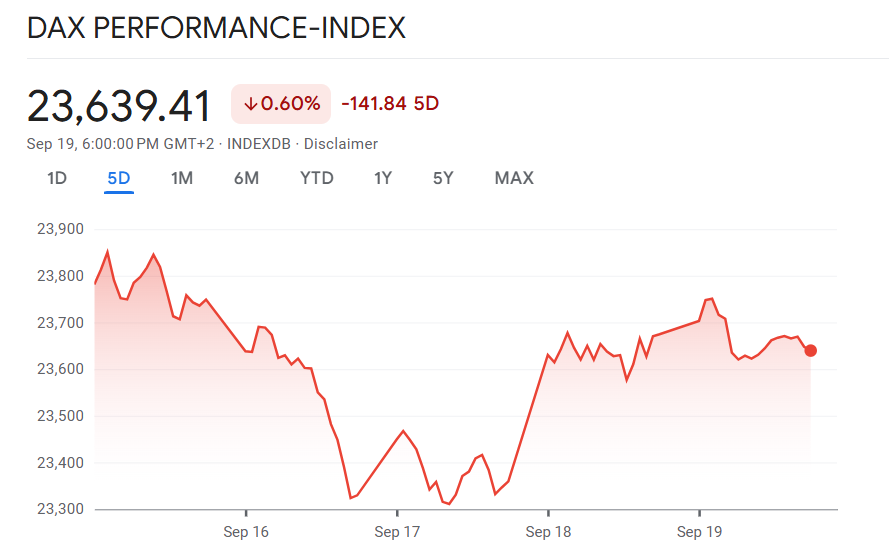Click the Sep 17 date label on the axis

tap(397, 532)
